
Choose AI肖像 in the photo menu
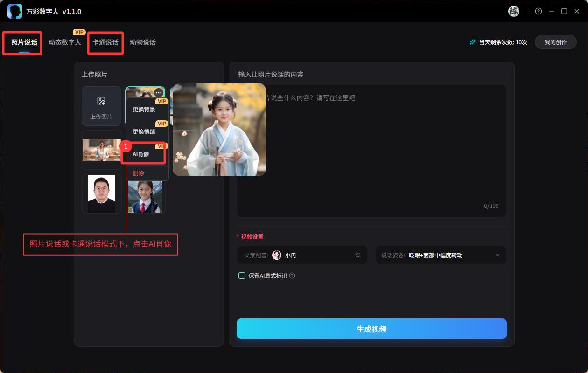point(141,154)
